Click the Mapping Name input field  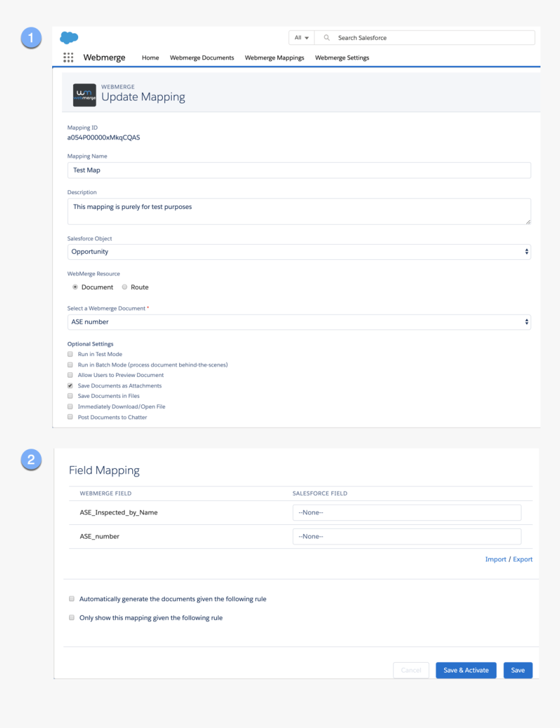click(x=299, y=170)
